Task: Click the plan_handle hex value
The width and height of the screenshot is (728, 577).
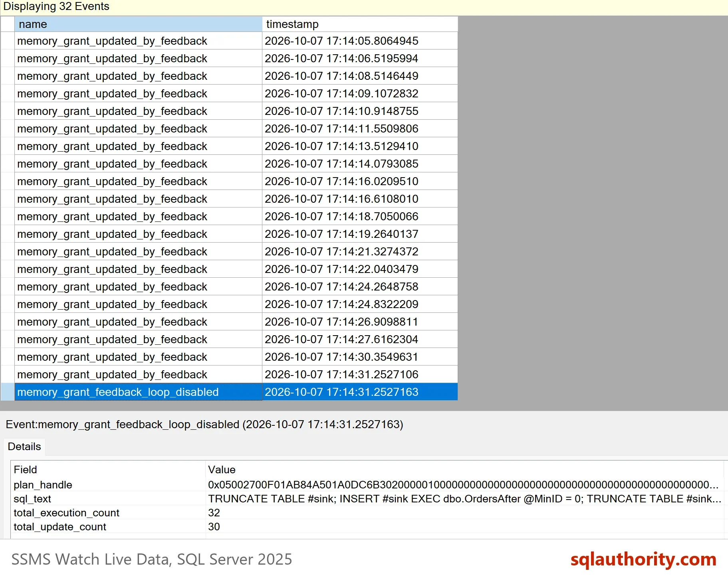Action: click(x=463, y=485)
